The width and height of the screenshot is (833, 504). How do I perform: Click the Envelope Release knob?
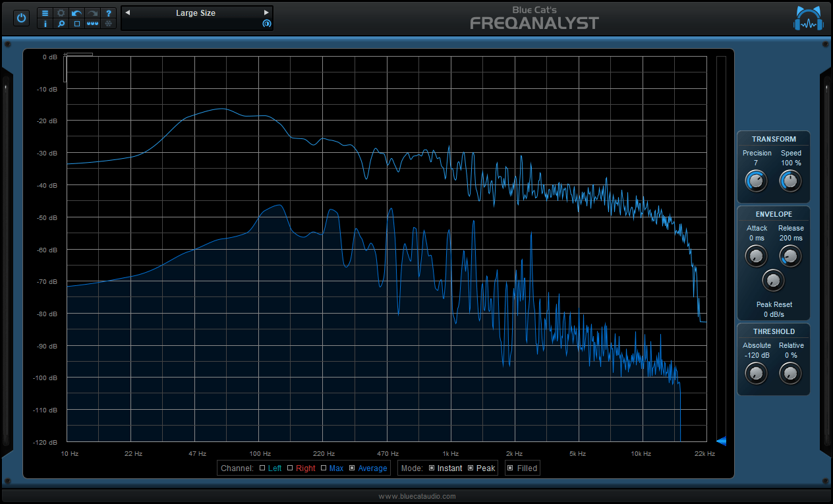[790, 256]
